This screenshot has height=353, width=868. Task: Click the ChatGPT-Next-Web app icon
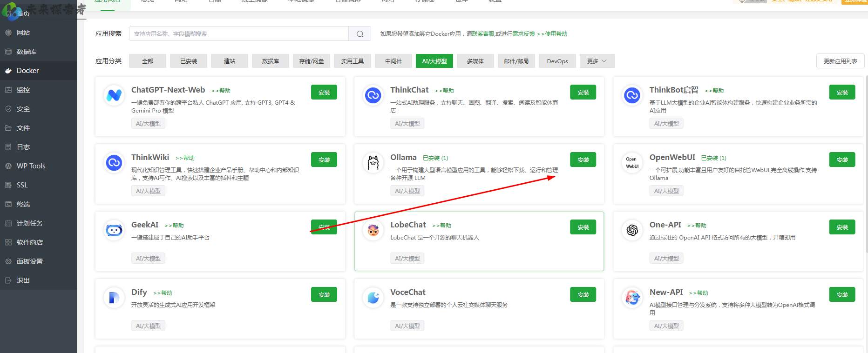click(x=114, y=95)
